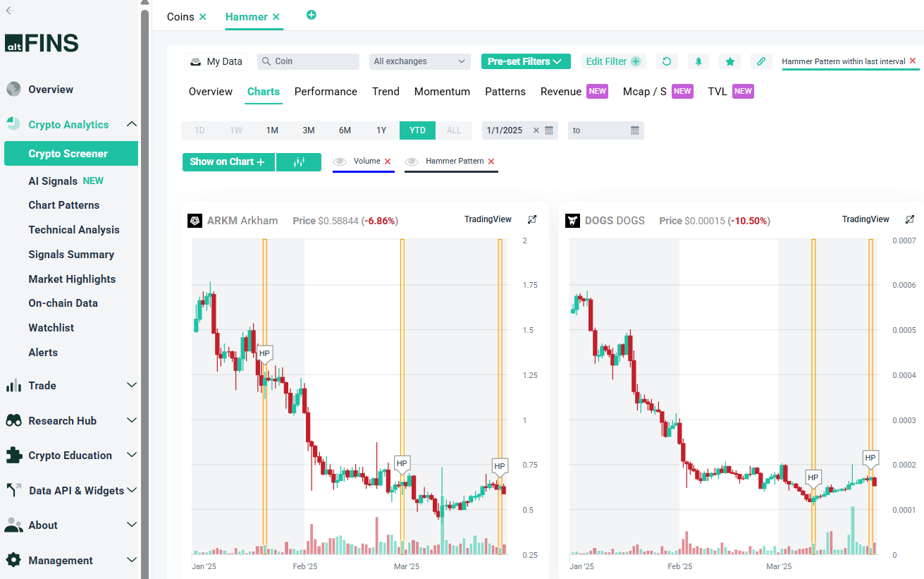Click the Overview globe icon in sidebar
Screen dimensions: 924x579
coord(13,90)
